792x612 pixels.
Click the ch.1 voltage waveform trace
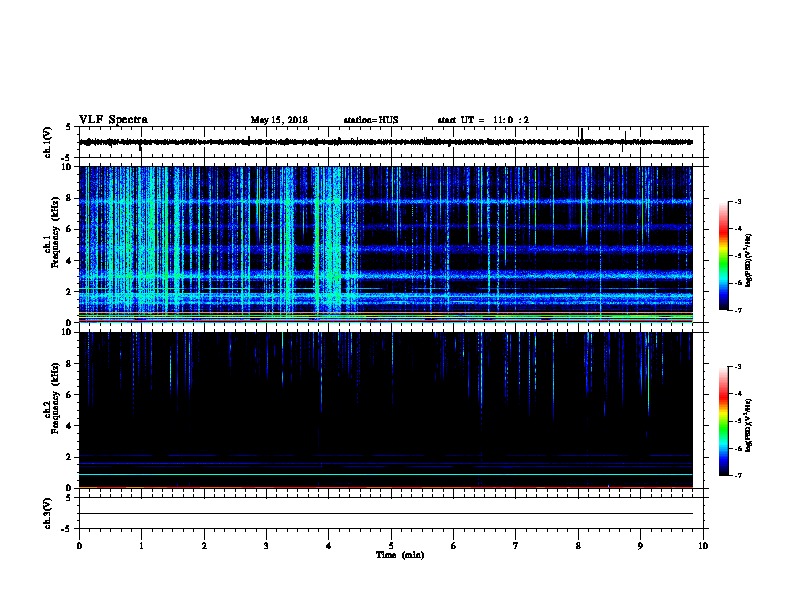pos(386,142)
